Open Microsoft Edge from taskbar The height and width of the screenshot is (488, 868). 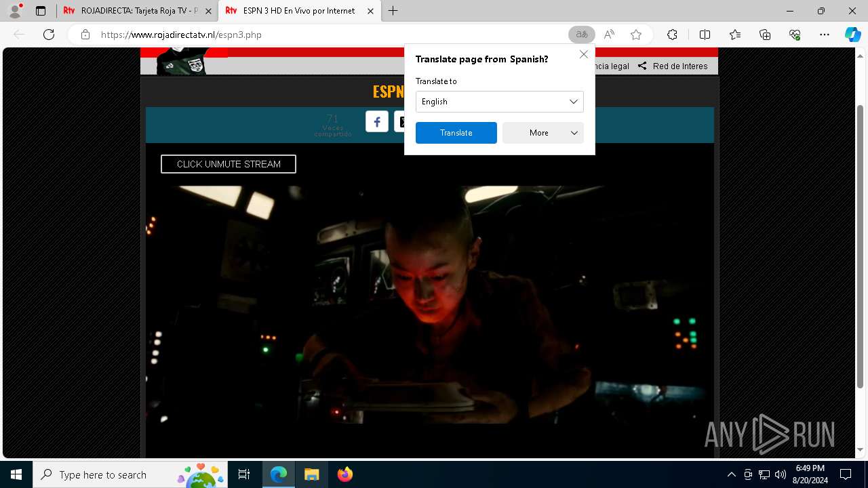click(x=279, y=474)
